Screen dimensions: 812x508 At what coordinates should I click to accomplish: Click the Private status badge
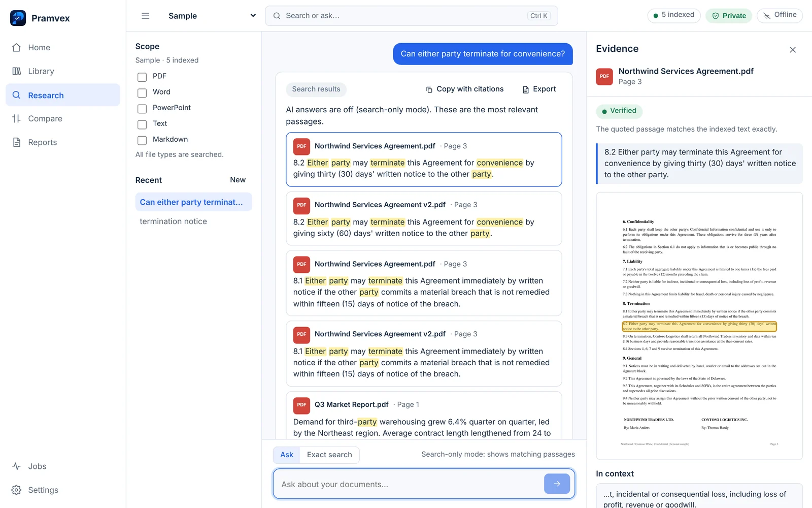(729, 16)
